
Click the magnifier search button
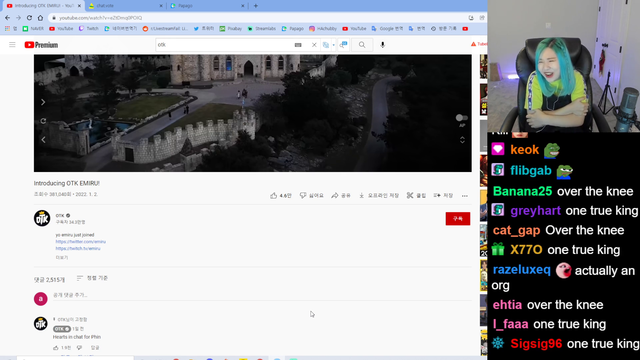tap(362, 45)
